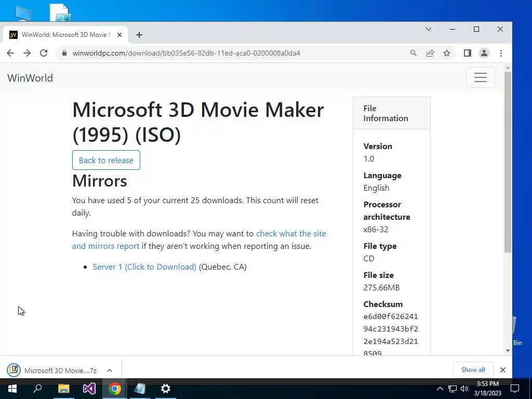Show all downloads

473,370
